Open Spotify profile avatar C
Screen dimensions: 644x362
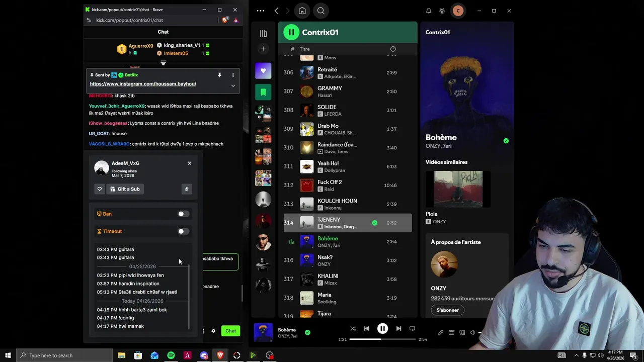click(458, 11)
